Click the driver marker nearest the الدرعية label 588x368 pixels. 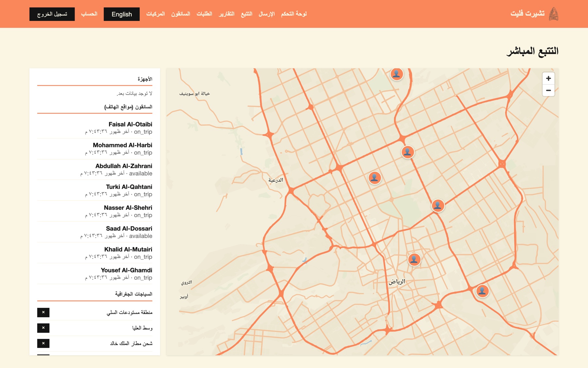[375, 178]
